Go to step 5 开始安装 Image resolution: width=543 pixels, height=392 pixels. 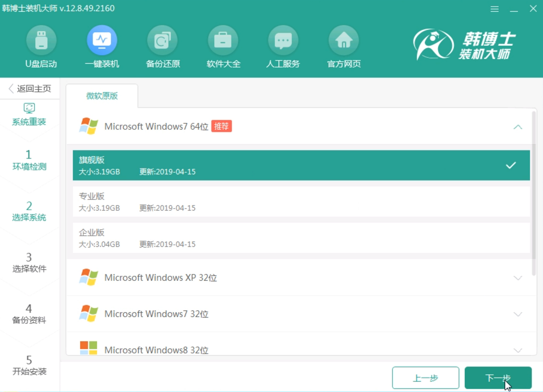(29, 365)
